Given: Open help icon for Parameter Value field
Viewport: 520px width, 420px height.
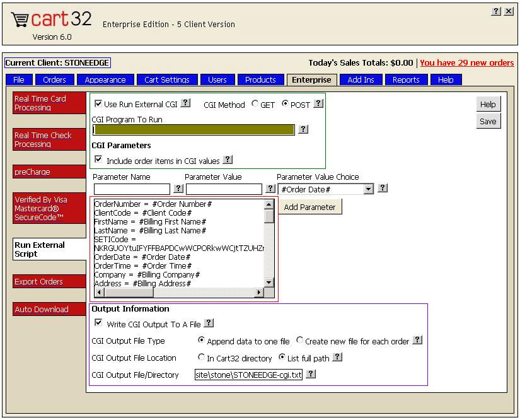Looking at the screenshot, I should coord(270,189).
